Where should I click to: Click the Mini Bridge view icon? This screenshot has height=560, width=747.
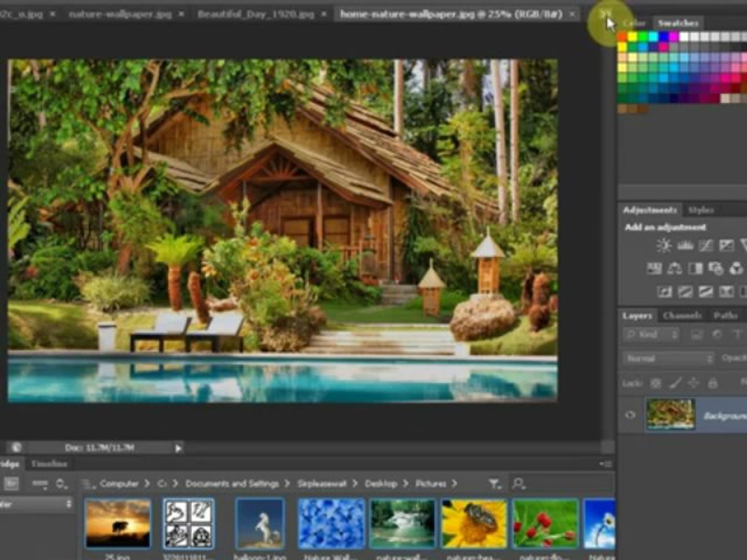point(39,484)
